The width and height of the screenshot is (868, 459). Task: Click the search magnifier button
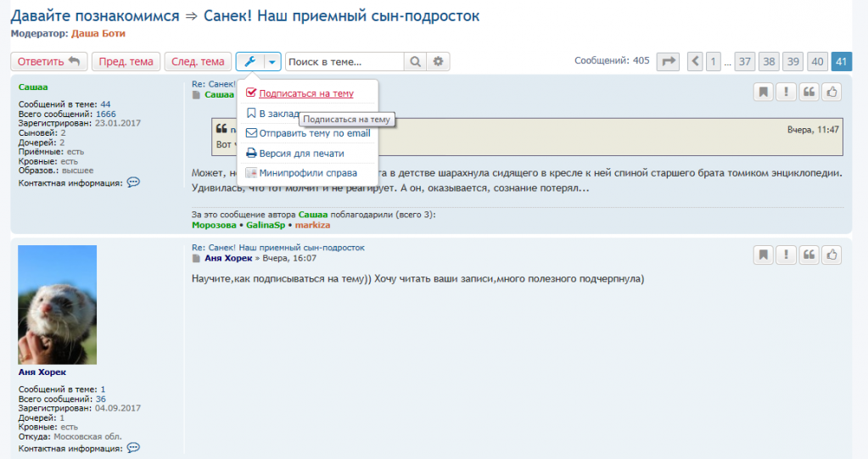pyautogui.click(x=415, y=62)
